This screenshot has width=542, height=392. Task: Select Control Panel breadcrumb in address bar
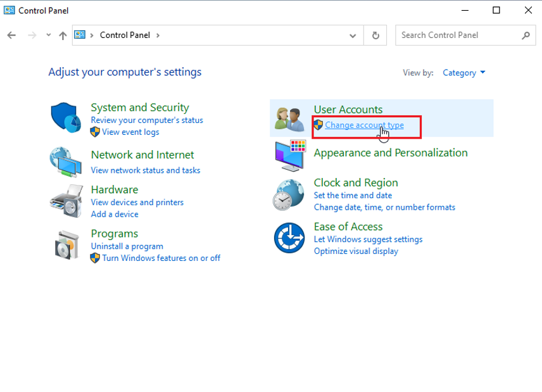tap(125, 35)
